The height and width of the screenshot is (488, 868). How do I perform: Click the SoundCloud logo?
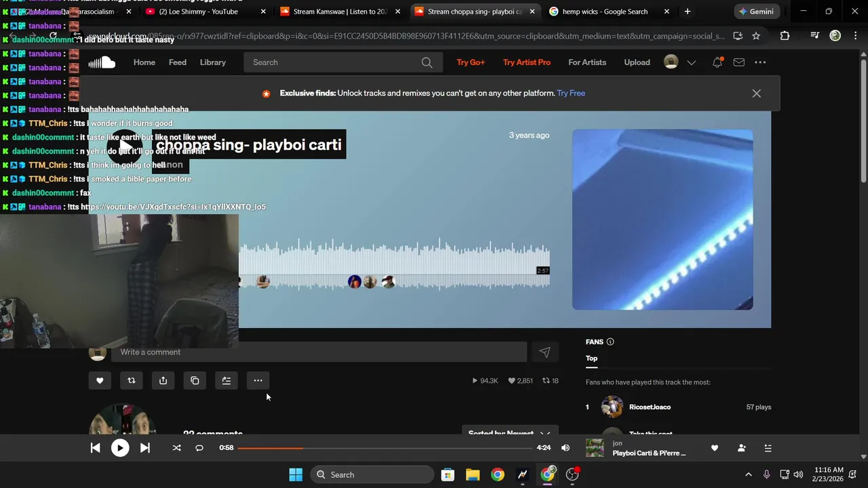[x=102, y=62]
